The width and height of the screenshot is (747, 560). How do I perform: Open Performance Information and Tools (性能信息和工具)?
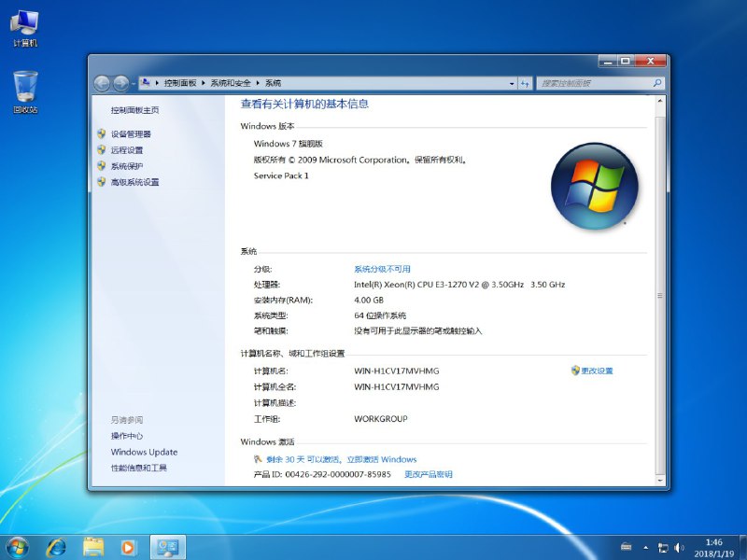(138, 469)
